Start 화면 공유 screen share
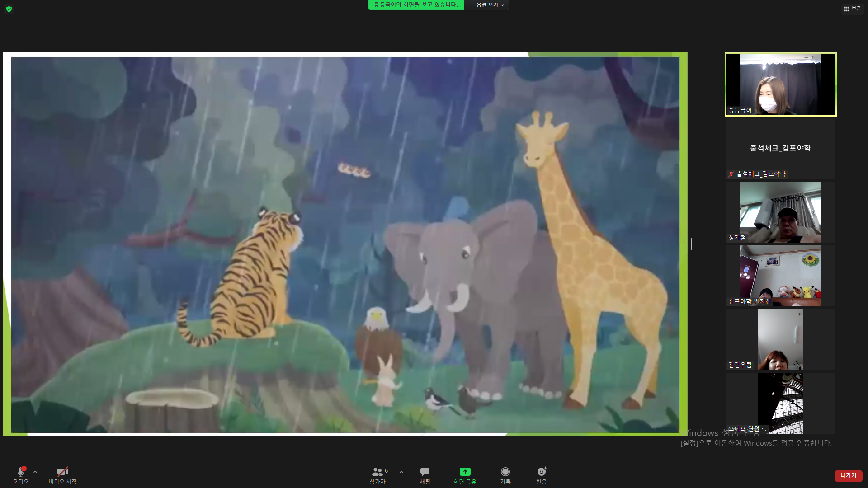The width and height of the screenshot is (868, 488). pyautogui.click(x=465, y=476)
